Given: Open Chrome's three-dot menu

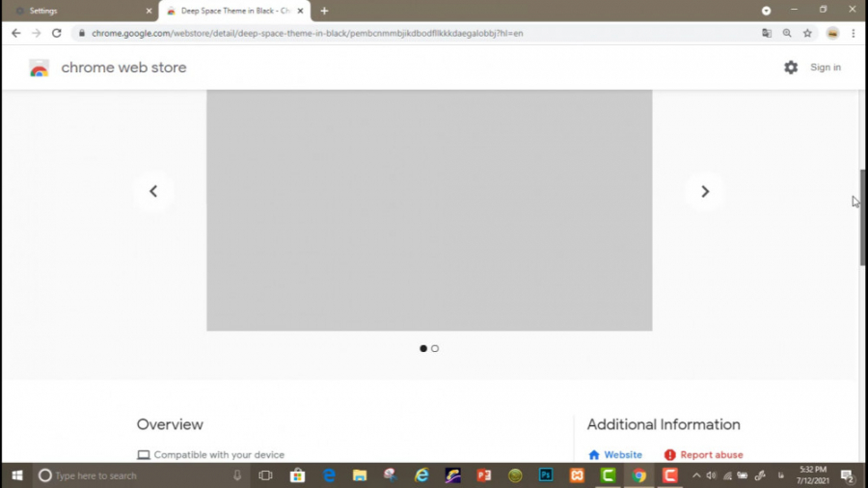Looking at the screenshot, I should click(x=854, y=33).
